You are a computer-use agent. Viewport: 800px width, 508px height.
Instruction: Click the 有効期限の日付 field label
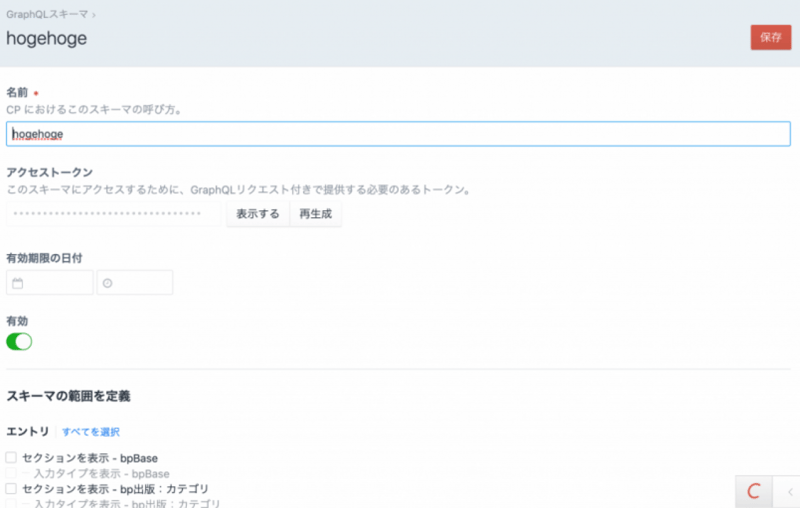(x=43, y=257)
